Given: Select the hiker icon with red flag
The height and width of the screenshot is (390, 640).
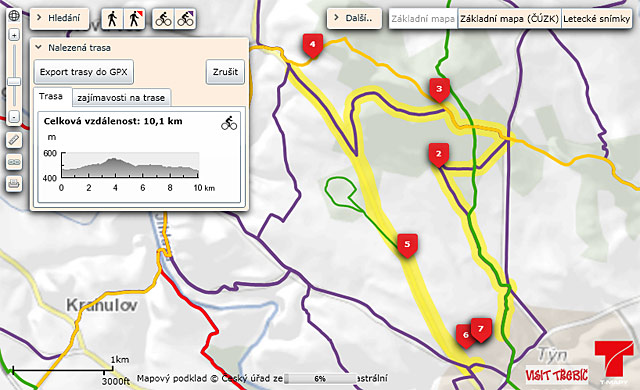Looking at the screenshot, I should coord(134,19).
